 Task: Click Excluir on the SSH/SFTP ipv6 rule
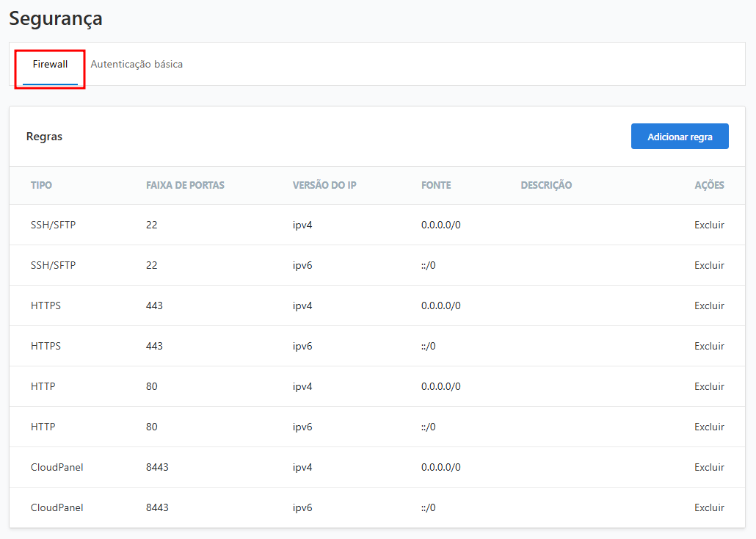pos(708,265)
